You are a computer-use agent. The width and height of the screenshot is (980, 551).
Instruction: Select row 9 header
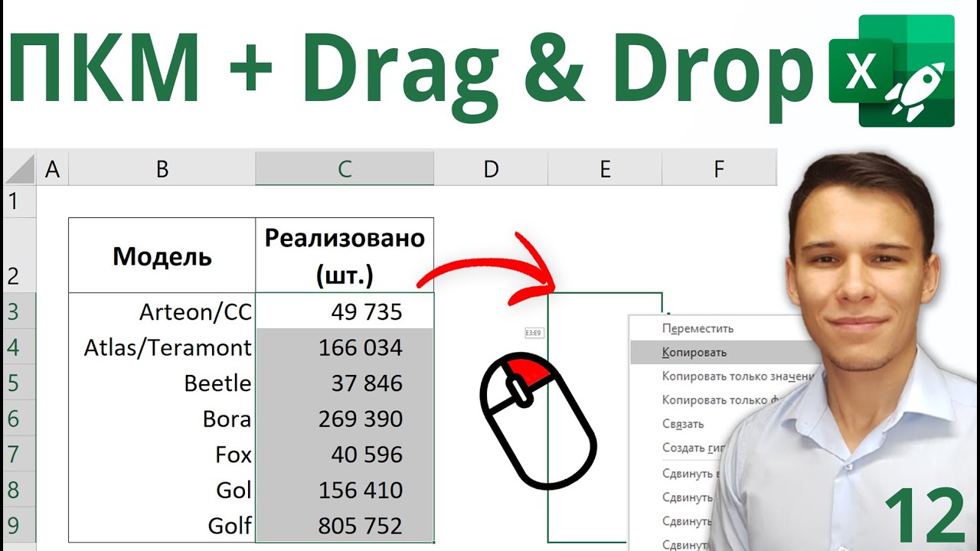click(x=20, y=526)
